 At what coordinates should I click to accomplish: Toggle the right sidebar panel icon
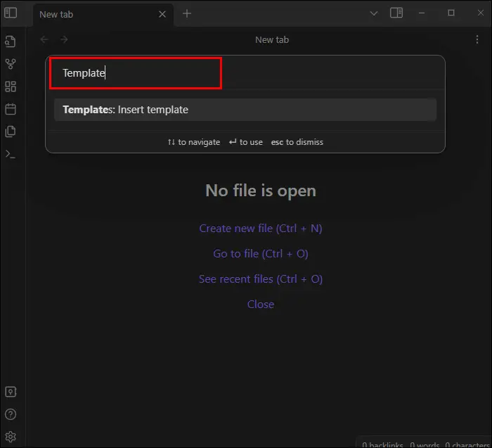[396, 13]
